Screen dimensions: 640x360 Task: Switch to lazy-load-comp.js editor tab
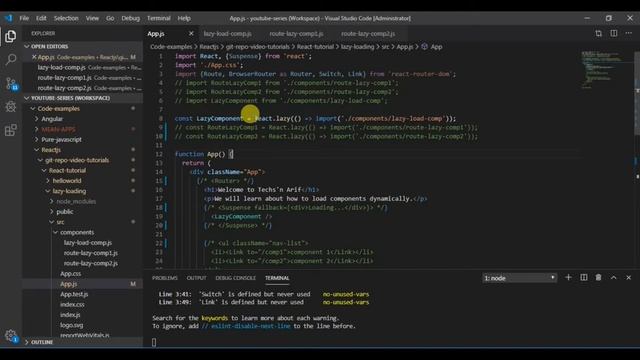pyautogui.click(x=227, y=33)
